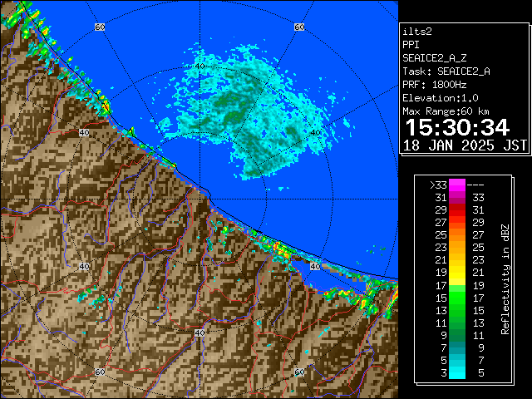This screenshot has width=532, height=399.
Task: Pick the yellow-green 17–19 dBZ swatch
Action: 457,285
